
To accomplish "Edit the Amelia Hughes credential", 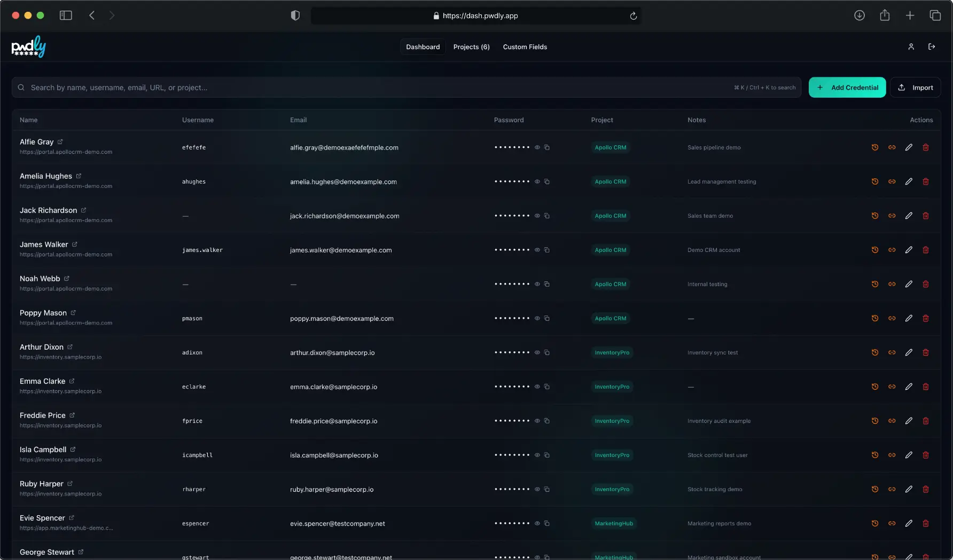I will click(909, 182).
